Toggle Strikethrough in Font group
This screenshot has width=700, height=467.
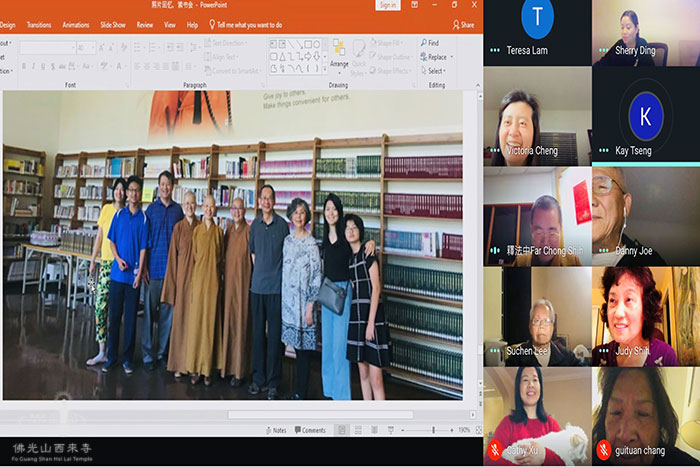coord(62,67)
